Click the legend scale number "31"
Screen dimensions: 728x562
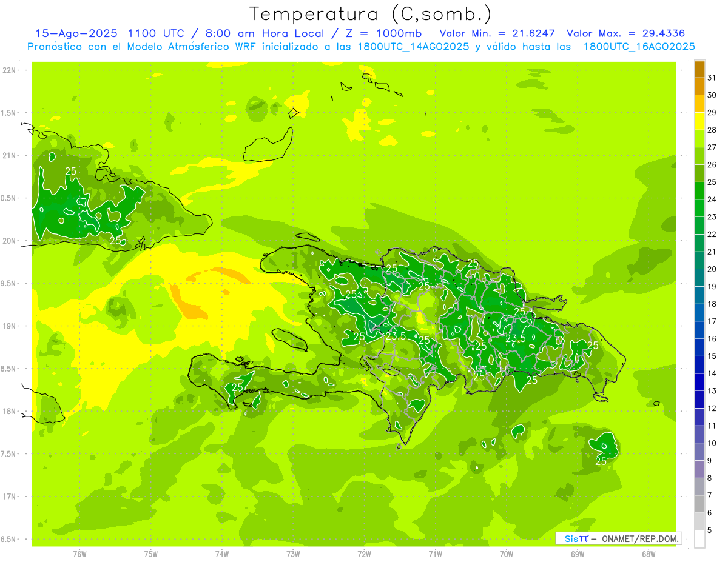(712, 78)
